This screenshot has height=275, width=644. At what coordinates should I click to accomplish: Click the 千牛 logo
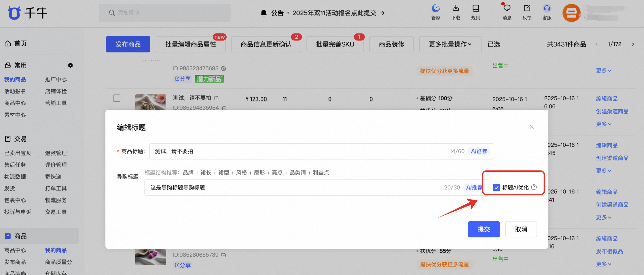(x=28, y=13)
